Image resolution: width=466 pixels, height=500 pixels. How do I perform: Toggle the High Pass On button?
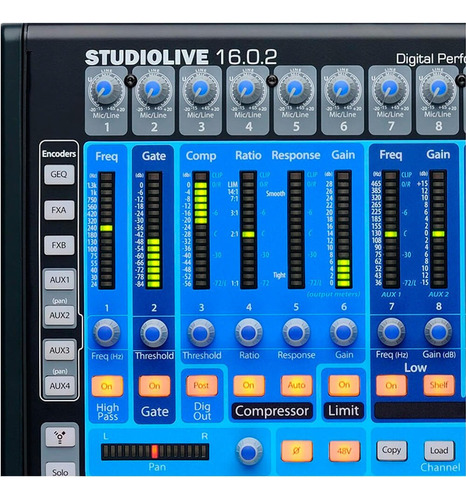[107, 386]
